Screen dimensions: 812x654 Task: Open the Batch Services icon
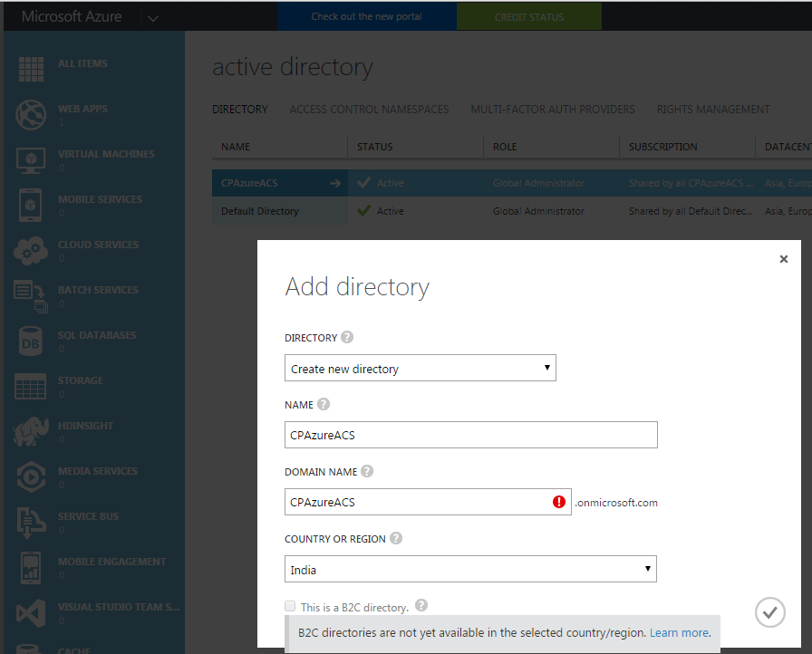pos(31,296)
